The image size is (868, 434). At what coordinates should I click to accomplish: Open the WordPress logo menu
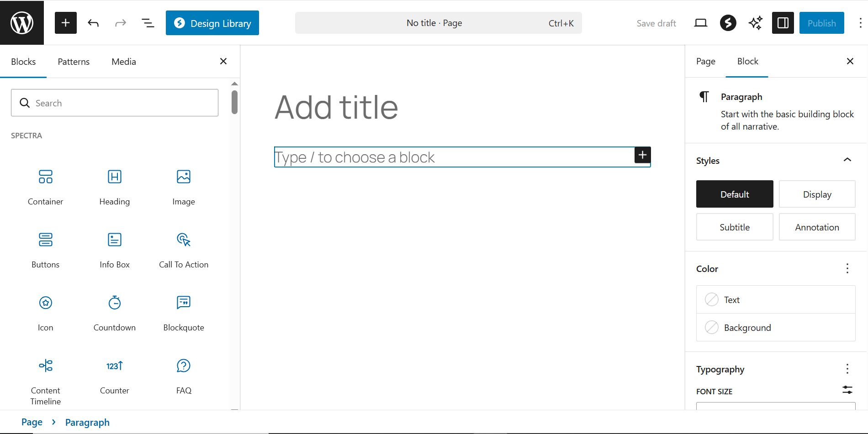(x=22, y=22)
